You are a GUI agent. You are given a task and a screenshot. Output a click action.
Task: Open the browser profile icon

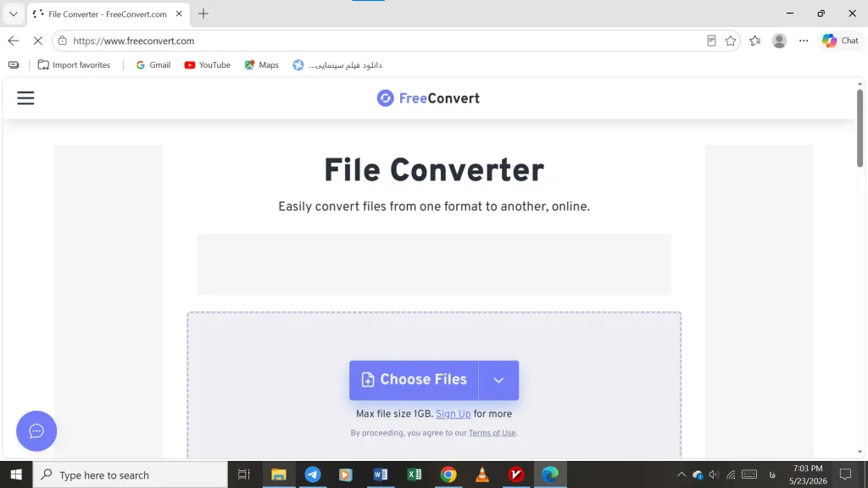click(779, 41)
